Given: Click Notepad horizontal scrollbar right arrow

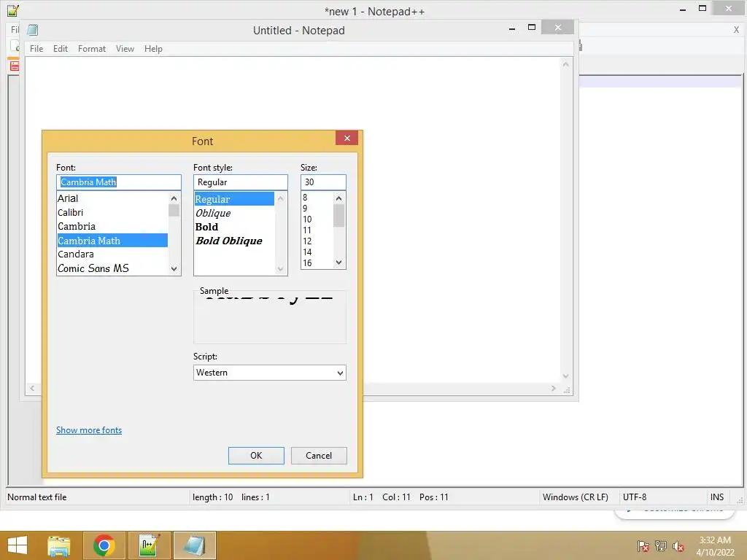Looking at the screenshot, I should (553, 389).
